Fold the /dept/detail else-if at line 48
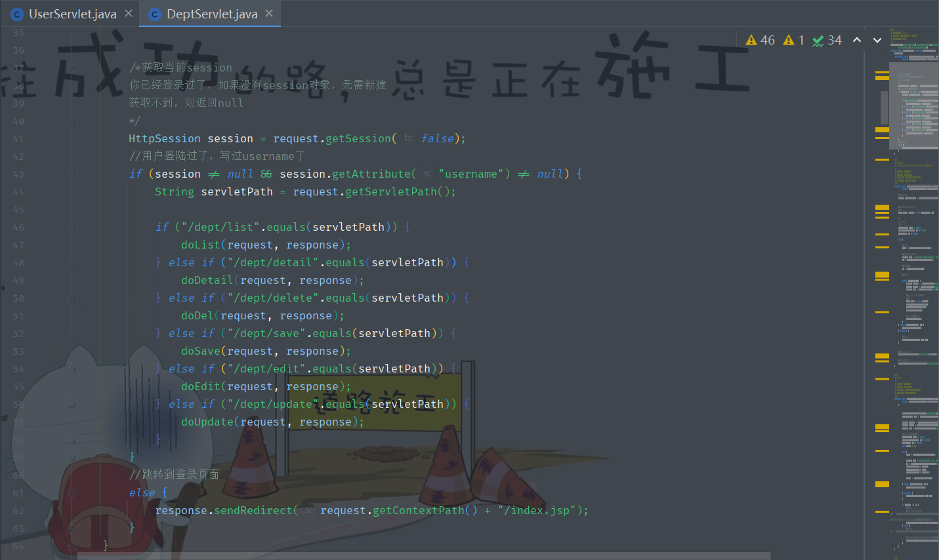 [72, 262]
